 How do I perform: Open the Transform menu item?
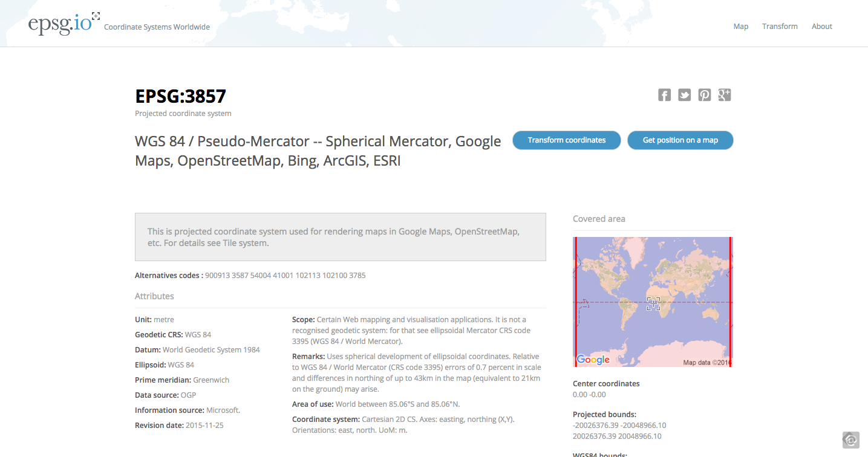click(x=780, y=27)
